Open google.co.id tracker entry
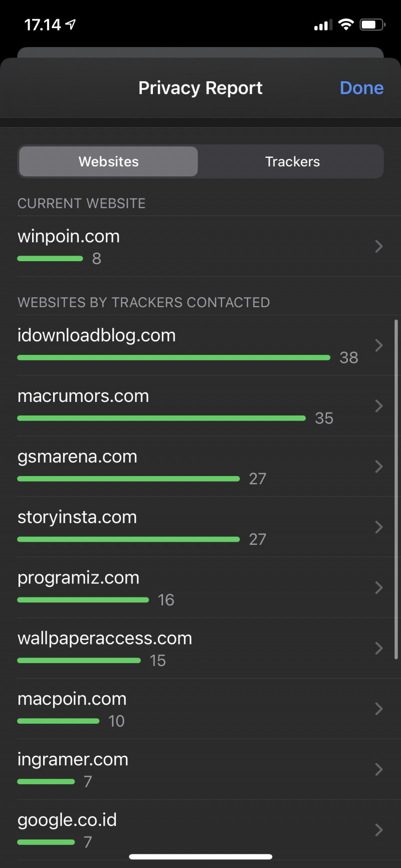 67,820
